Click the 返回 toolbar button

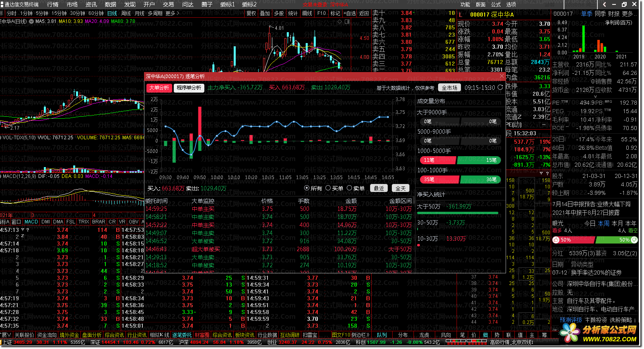[x=364, y=13]
